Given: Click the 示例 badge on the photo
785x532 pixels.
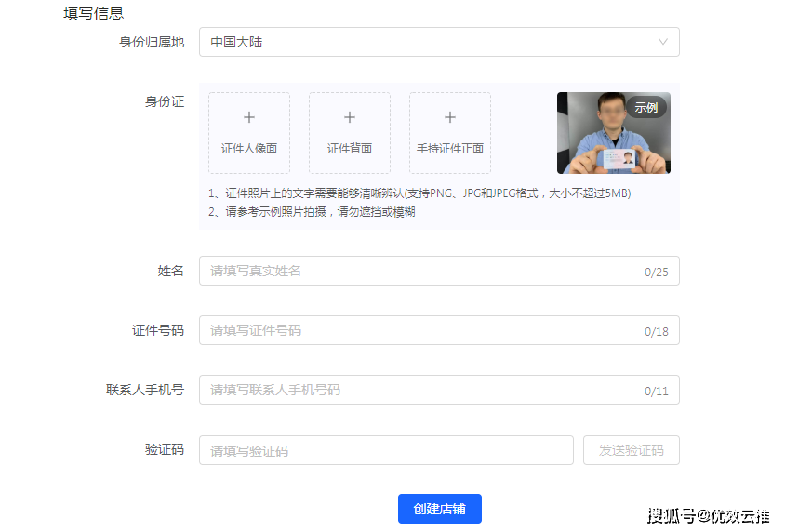Looking at the screenshot, I should click(645, 107).
